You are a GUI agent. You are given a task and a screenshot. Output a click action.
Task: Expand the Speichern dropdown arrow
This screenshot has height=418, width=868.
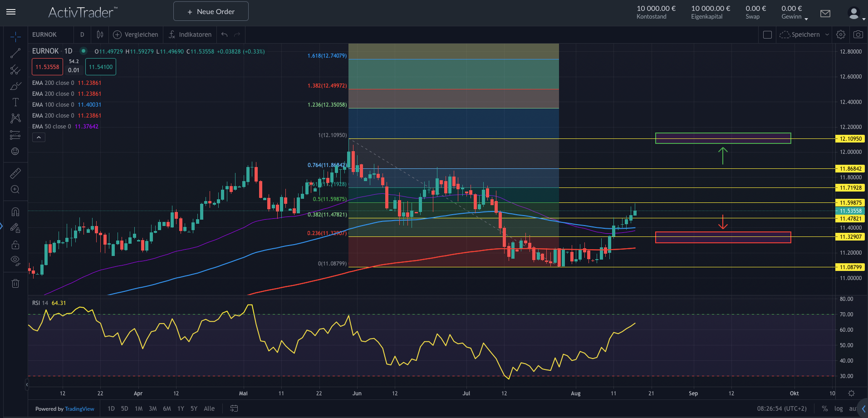827,34
